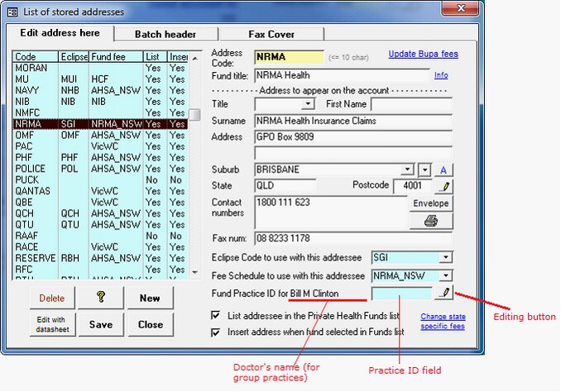561x392 pixels.
Task: Select the OMF row in the list
Action: [100, 135]
